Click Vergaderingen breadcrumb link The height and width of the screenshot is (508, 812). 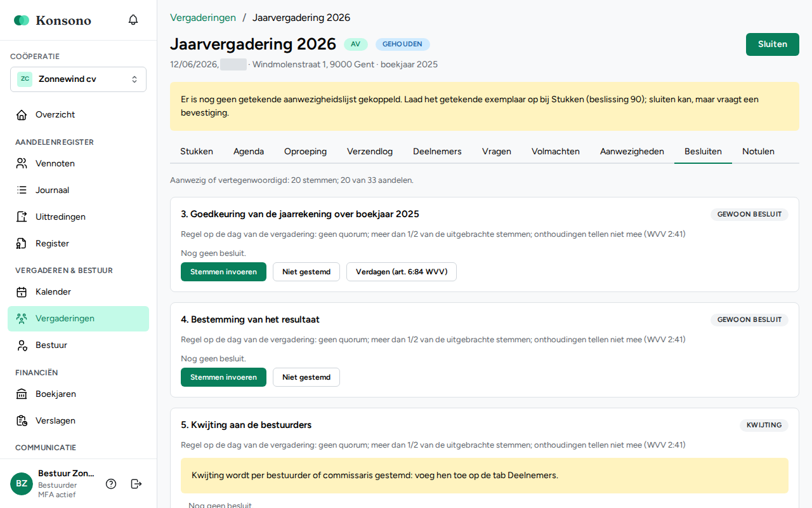[203, 18]
